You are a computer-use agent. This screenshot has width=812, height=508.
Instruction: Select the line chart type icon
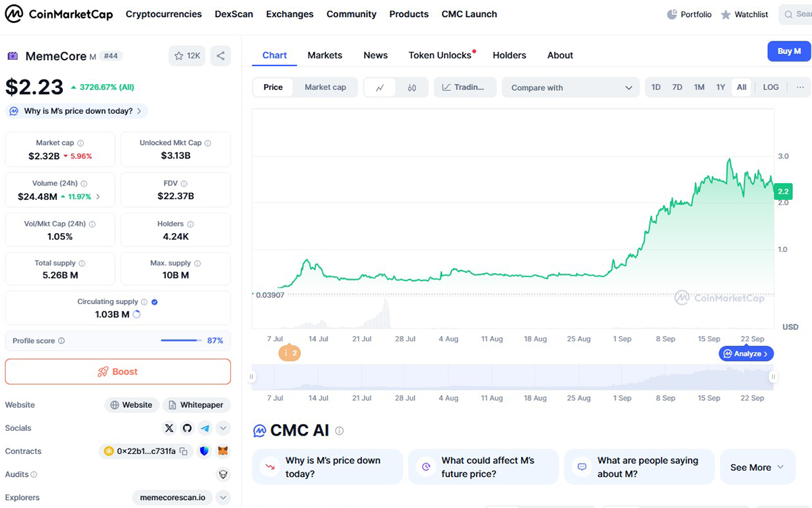click(x=380, y=87)
